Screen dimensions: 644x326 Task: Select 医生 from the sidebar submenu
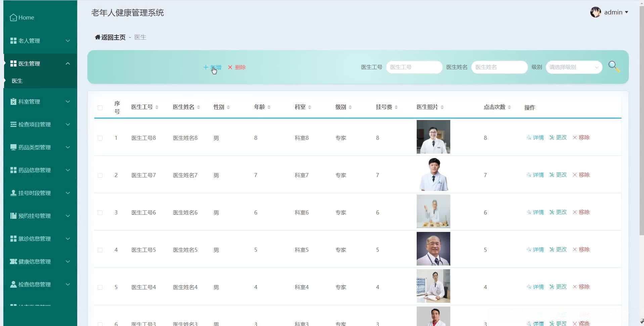17,81
